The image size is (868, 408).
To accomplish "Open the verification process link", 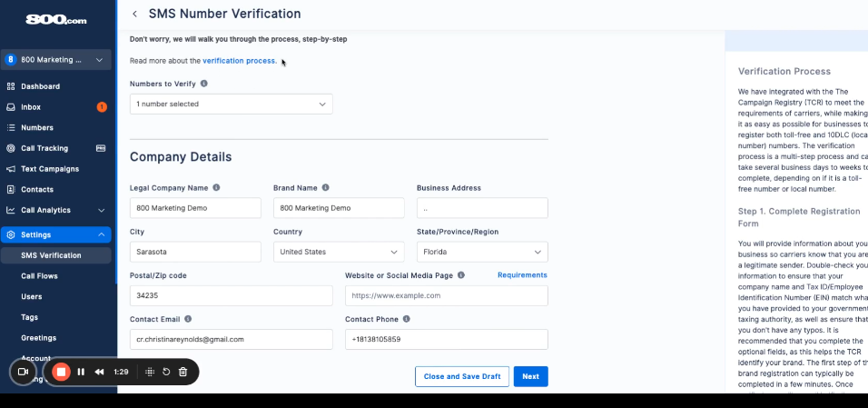I will (x=239, y=61).
